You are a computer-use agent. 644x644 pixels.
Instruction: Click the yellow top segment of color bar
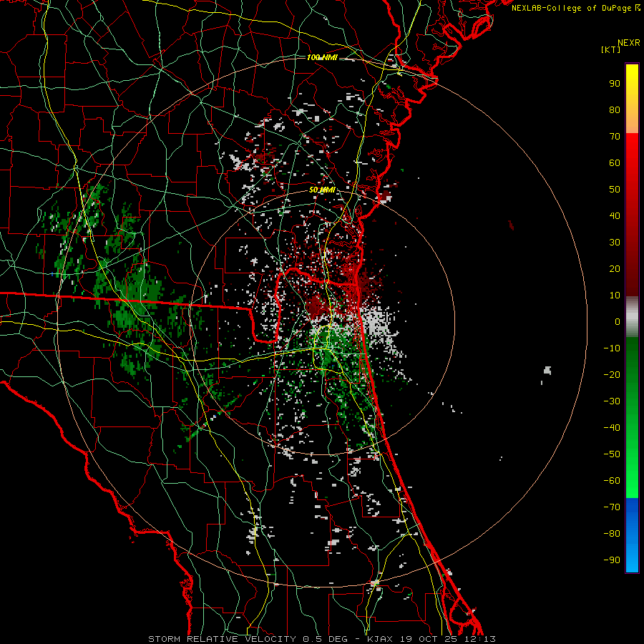click(632, 99)
